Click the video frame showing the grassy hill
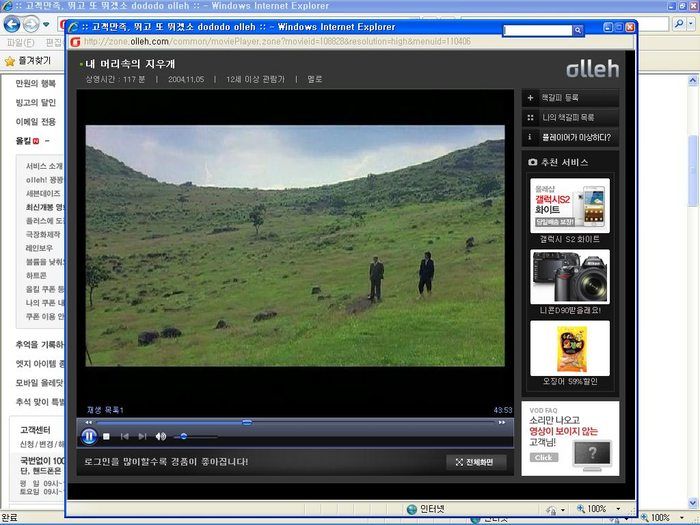The width and height of the screenshot is (700, 525). click(295, 246)
